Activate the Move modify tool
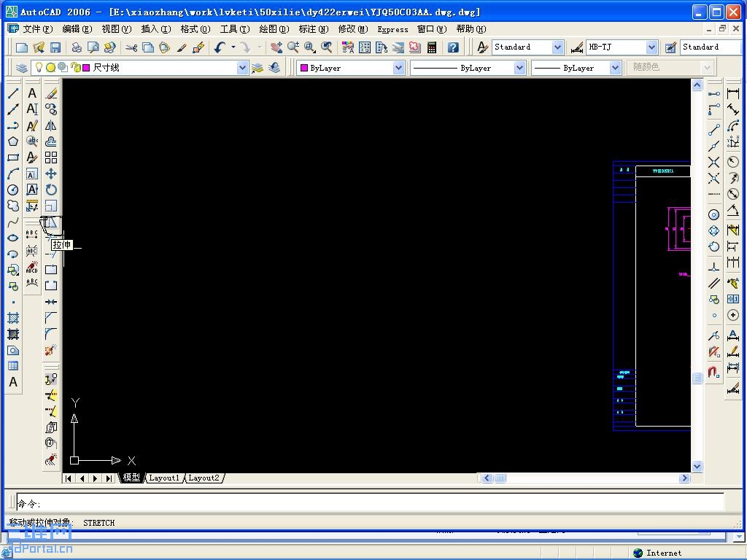The width and height of the screenshot is (747, 560). pos(51,174)
